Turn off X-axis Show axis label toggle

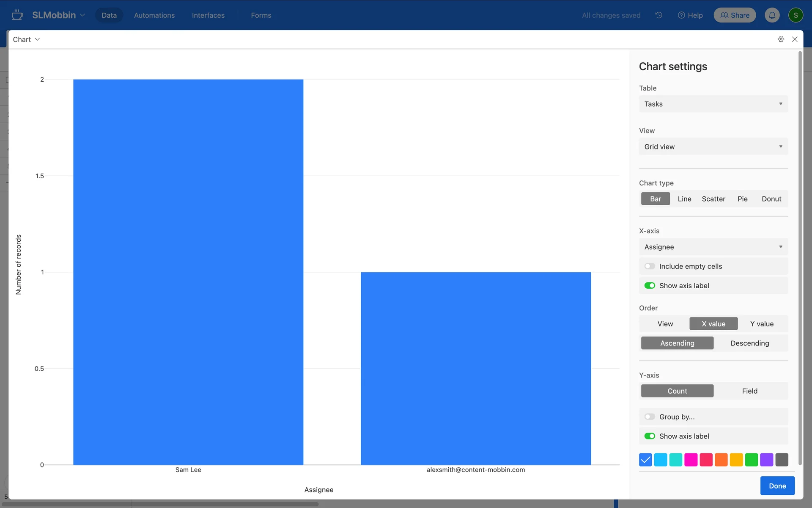click(x=650, y=286)
